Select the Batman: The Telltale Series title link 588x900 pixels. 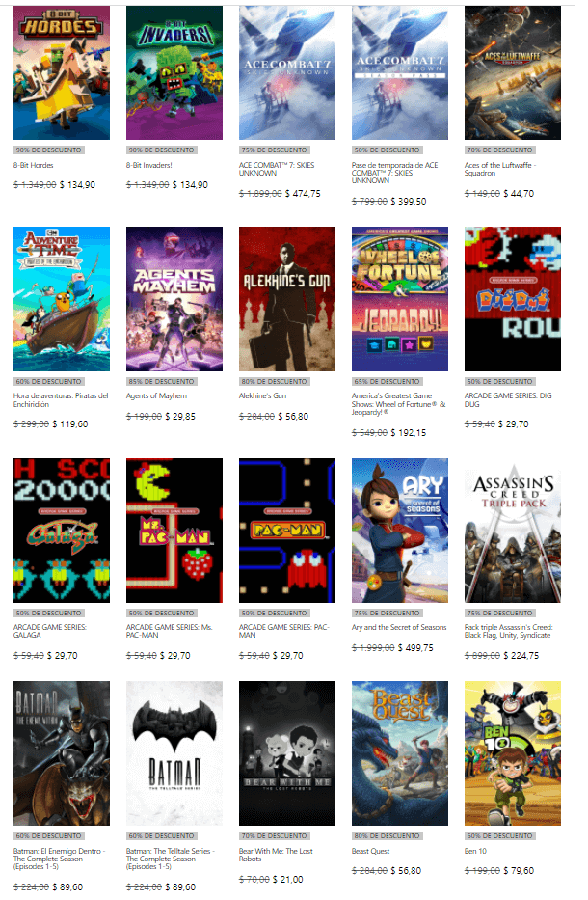171,859
